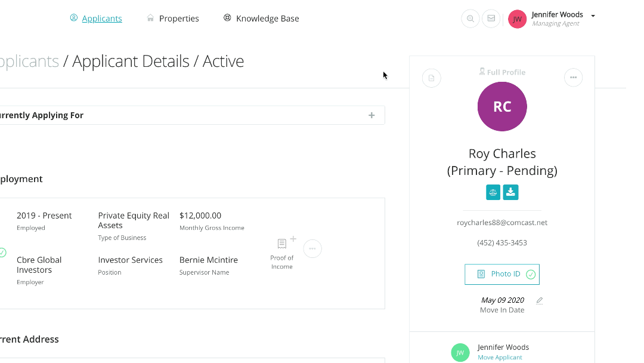The height and width of the screenshot is (363, 644).
Task: Open the employment entry three-dot menu
Action: pos(312,249)
